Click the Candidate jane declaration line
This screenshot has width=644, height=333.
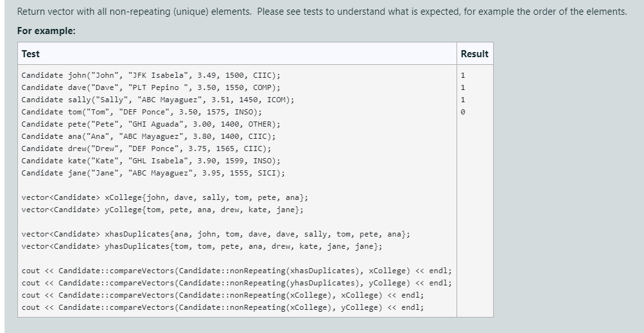coord(153,173)
